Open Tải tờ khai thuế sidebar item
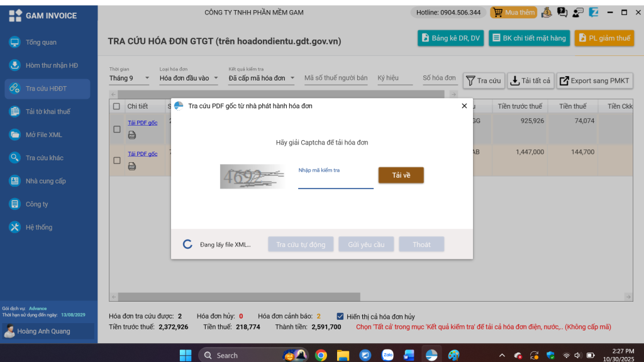The width and height of the screenshot is (644, 362). tap(48, 111)
